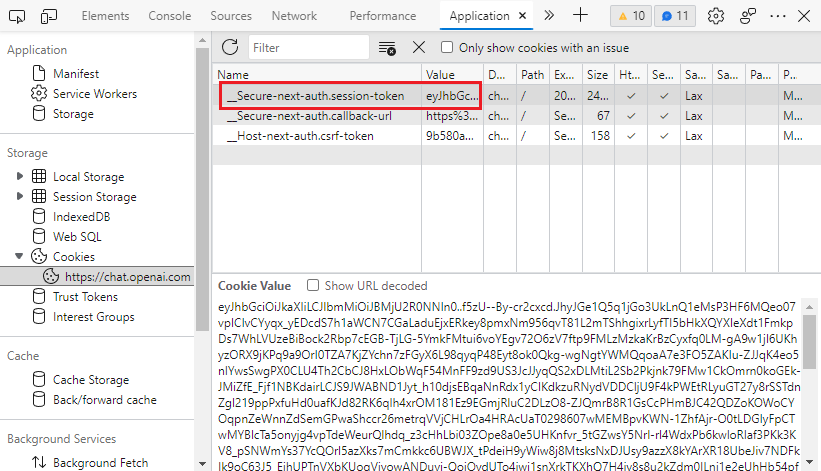Image resolution: width=821 pixels, height=471 pixels.
Task: Expand the Local Storage tree node
Action: click(19, 177)
